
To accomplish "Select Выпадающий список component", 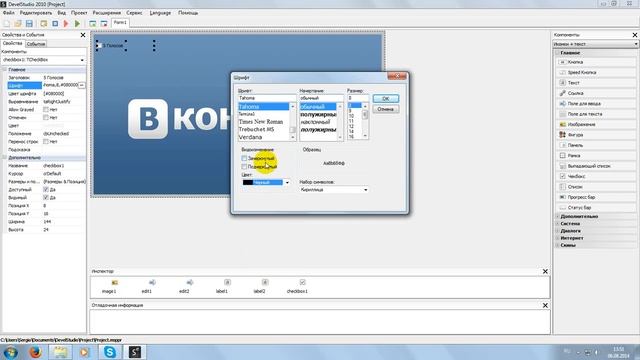I will pyautogui.click(x=596, y=166).
